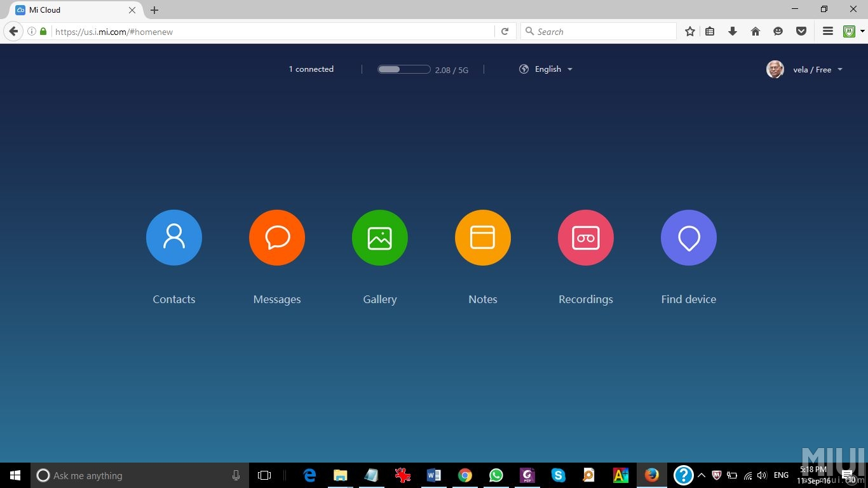This screenshot has height=488, width=868.
Task: Open a new browser tab
Action: (x=154, y=10)
